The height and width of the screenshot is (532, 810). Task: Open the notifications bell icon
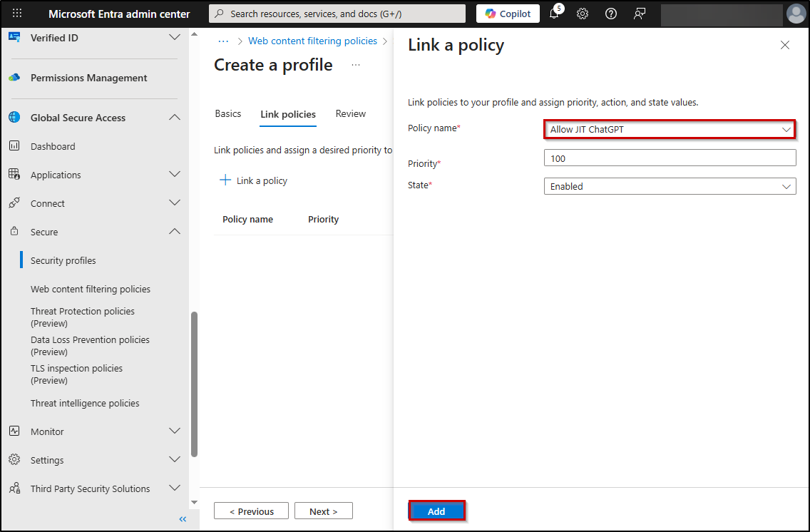coord(554,14)
